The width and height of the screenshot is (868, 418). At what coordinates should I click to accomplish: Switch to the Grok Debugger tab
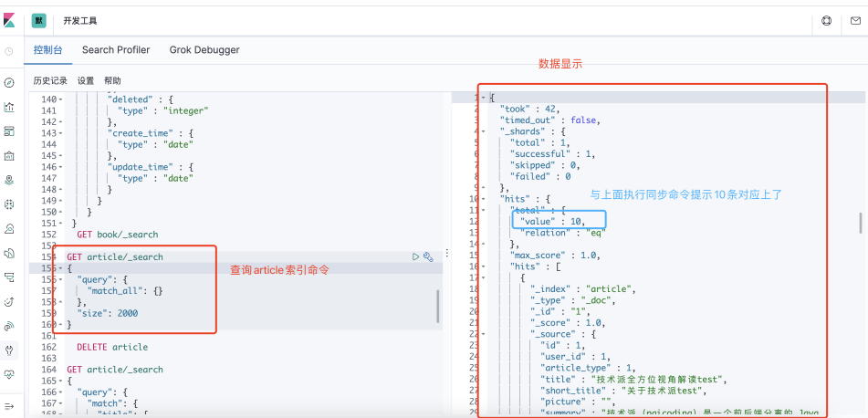tap(204, 50)
